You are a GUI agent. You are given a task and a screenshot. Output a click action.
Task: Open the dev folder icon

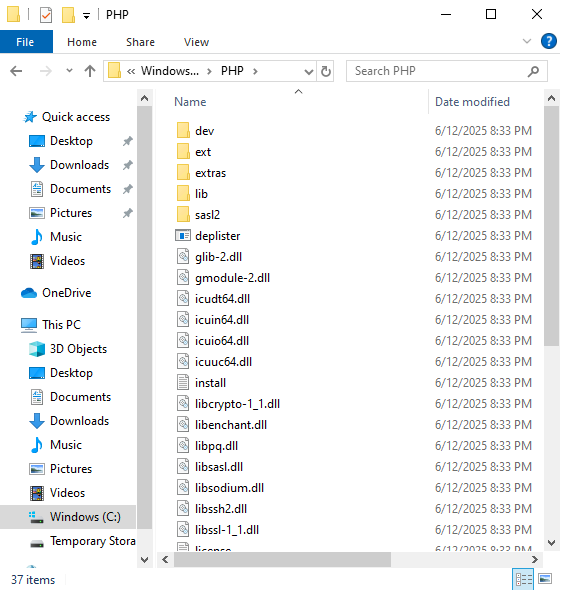(x=183, y=131)
